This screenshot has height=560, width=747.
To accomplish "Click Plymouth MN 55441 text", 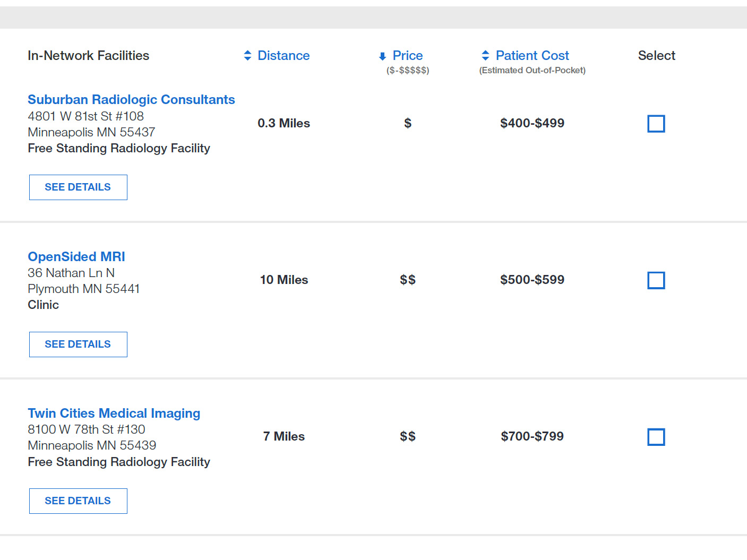I will point(84,289).
